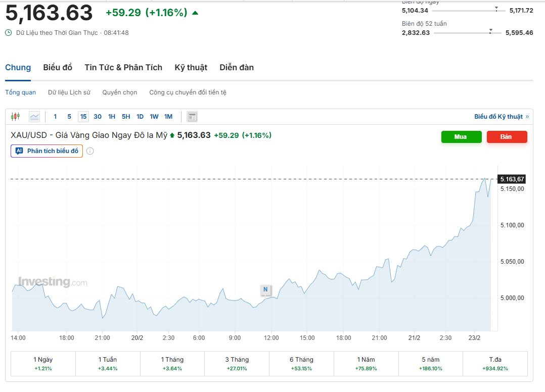Open the Tin Tức & Phân Tích tab
Screen dimensions: 545x392
point(123,68)
